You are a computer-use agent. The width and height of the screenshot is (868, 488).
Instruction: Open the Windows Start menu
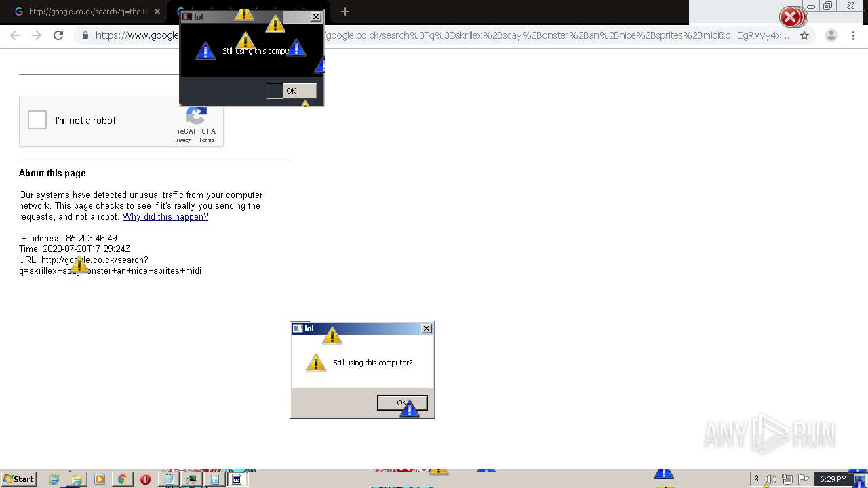tap(19, 479)
